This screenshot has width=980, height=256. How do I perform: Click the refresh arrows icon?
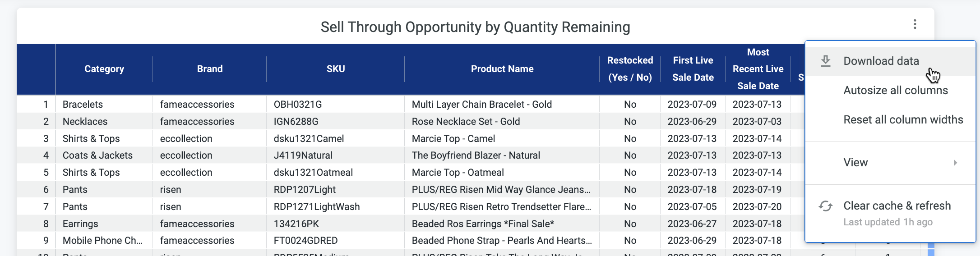pyautogui.click(x=825, y=206)
